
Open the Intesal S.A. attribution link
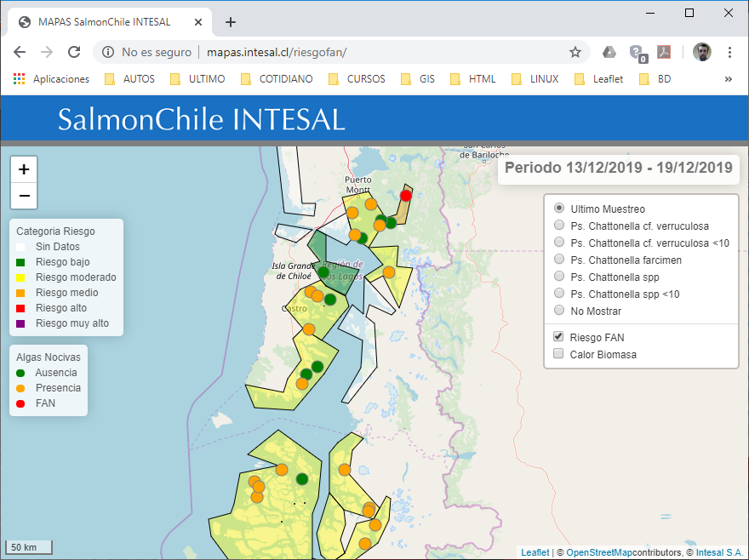click(x=719, y=552)
